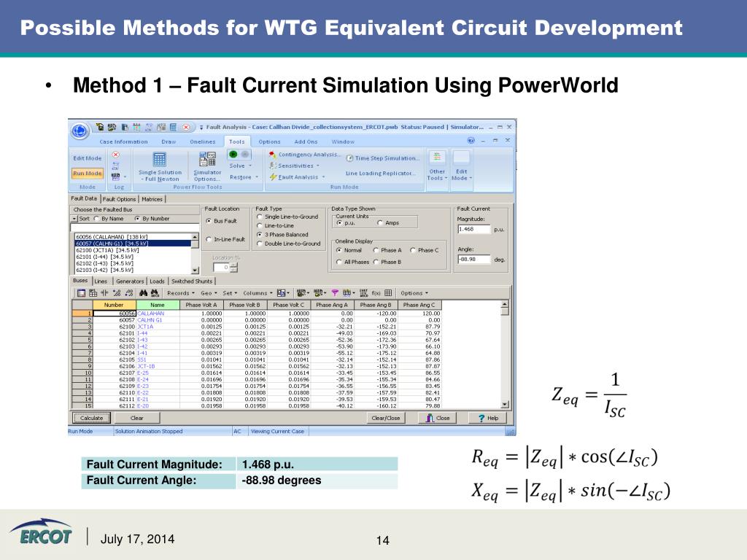This screenshot has width=747, height=560.
Task: Click the Other Tools icon
Action: (x=437, y=157)
